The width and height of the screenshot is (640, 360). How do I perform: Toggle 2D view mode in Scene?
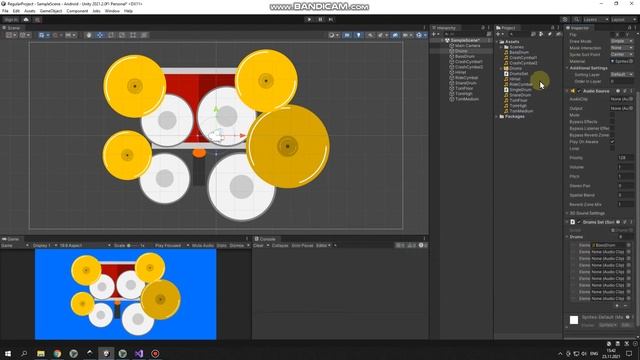(347, 35)
